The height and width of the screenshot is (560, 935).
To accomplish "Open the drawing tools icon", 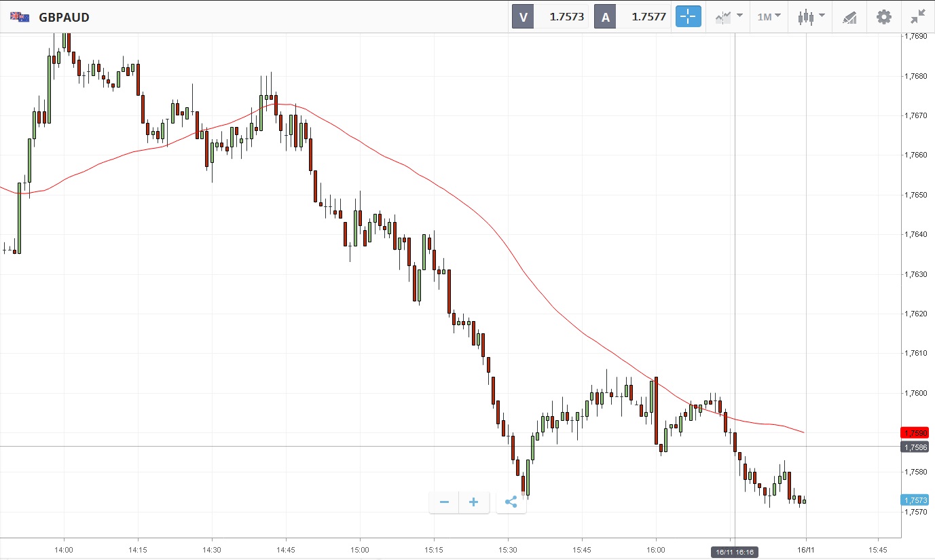I will click(849, 17).
